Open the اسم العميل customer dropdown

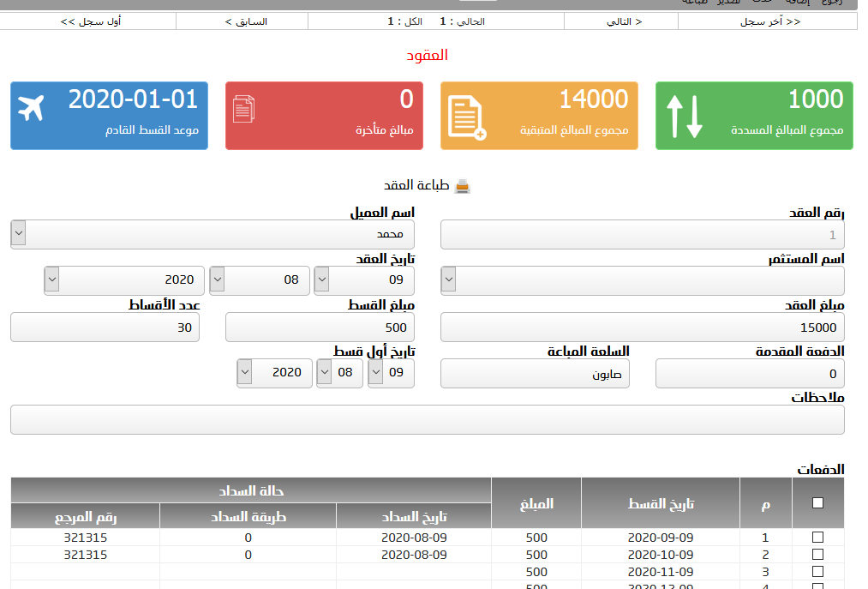tap(212, 234)
